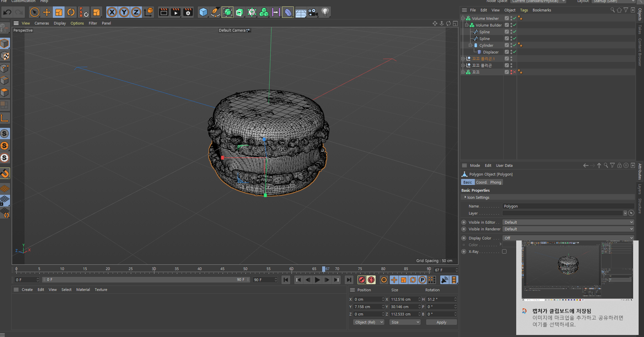Toggle Displacer enabled checkmark
Screen dimensions: 644x337
point(515,52)
